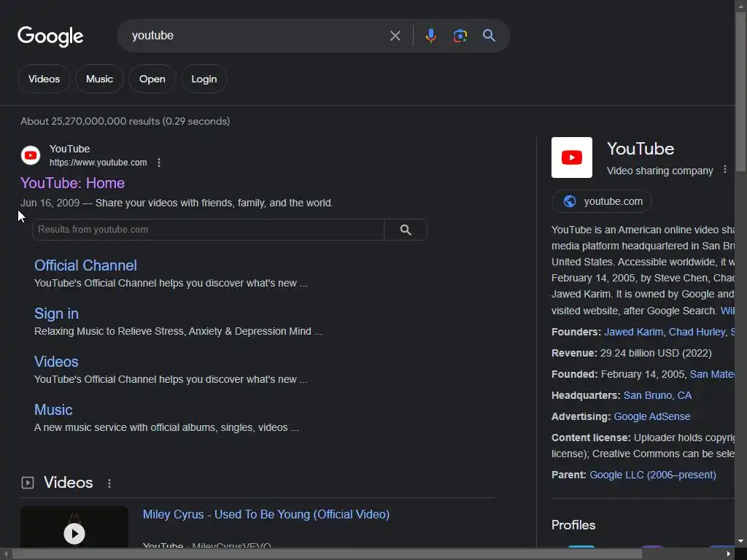Open the knowledge panel three-dot options
Image resolution: width=747 pixels, height=560 pixels.
724,169
